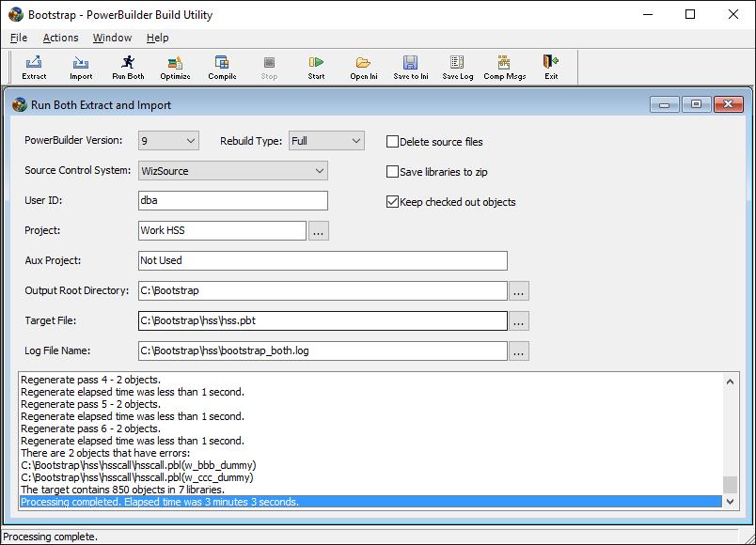Click the Optimize toolbar icon
Screen dimensions: 756x545
tap(175, 68)
